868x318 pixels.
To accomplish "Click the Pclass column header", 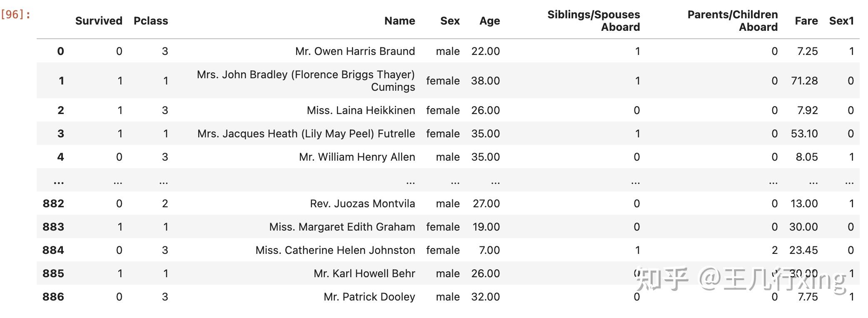I will pos(151,21).
